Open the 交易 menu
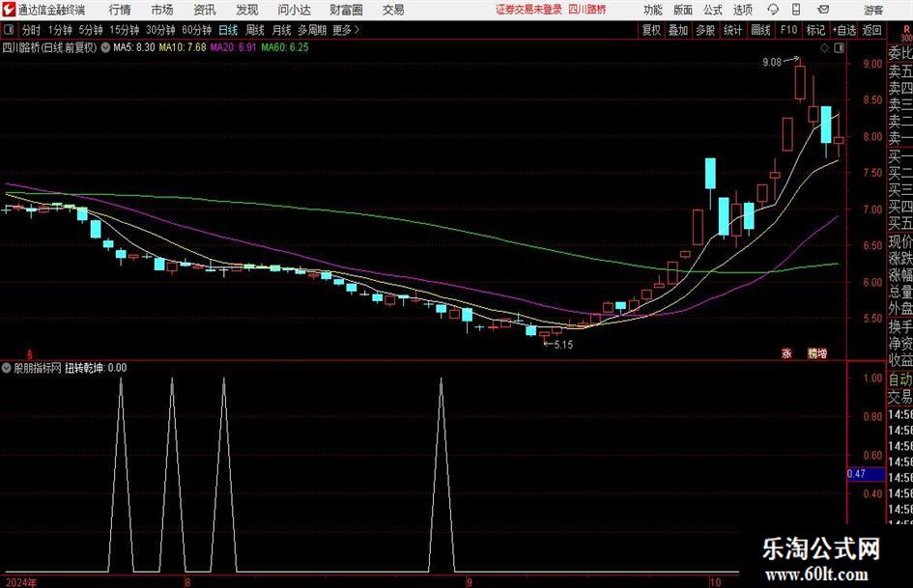 (393, 10)
